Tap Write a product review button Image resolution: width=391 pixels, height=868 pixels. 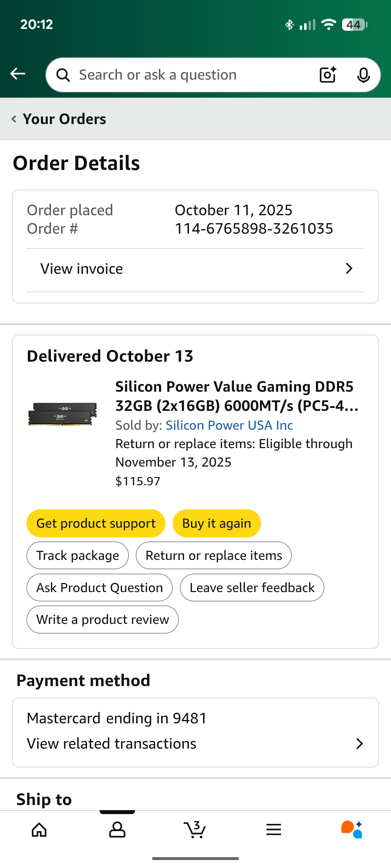point(102,620)
